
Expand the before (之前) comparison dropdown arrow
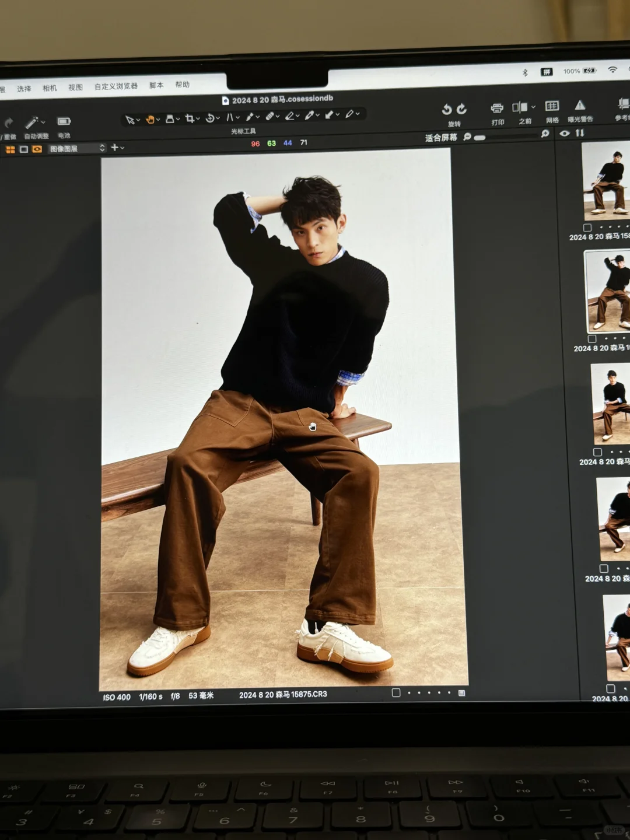(x=533, y=107)
